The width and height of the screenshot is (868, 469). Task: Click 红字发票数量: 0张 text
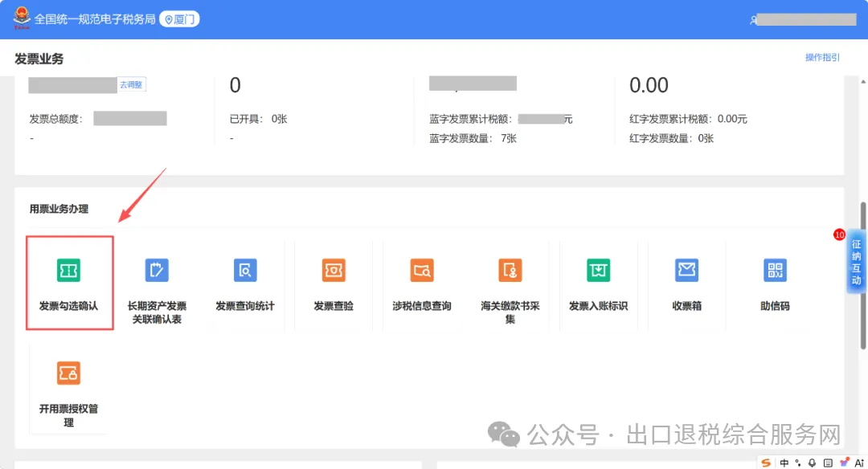pyautogui.click(x=671, y=138)
